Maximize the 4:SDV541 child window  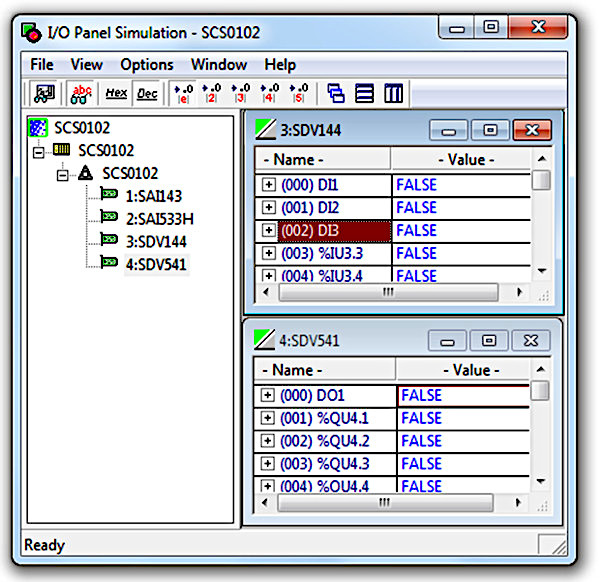[489, 340]
